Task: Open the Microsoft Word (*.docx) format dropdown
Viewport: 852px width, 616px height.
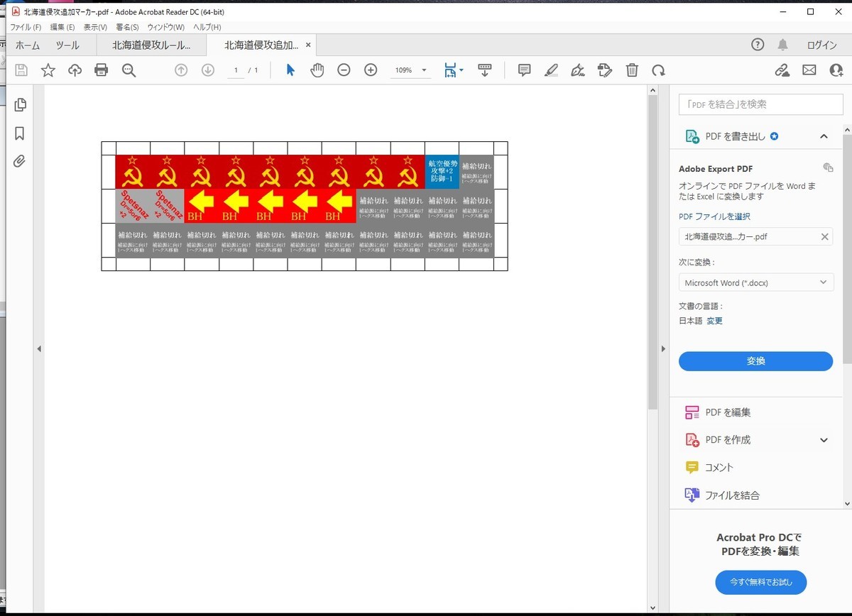Action: (x=755, y=282)
